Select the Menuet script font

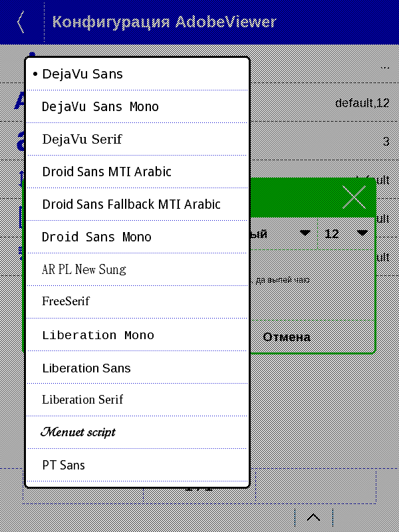[x=138, y=432]
